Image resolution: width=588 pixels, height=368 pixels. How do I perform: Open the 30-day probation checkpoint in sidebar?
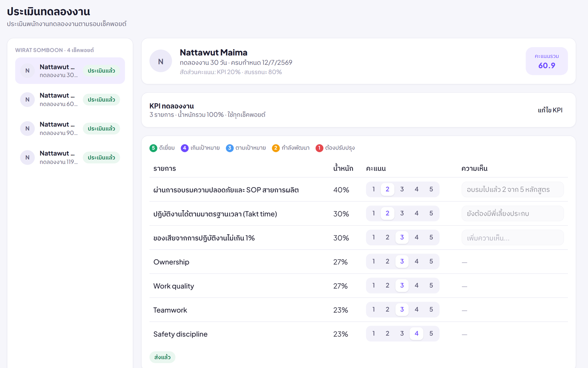(x=70, y=71)
